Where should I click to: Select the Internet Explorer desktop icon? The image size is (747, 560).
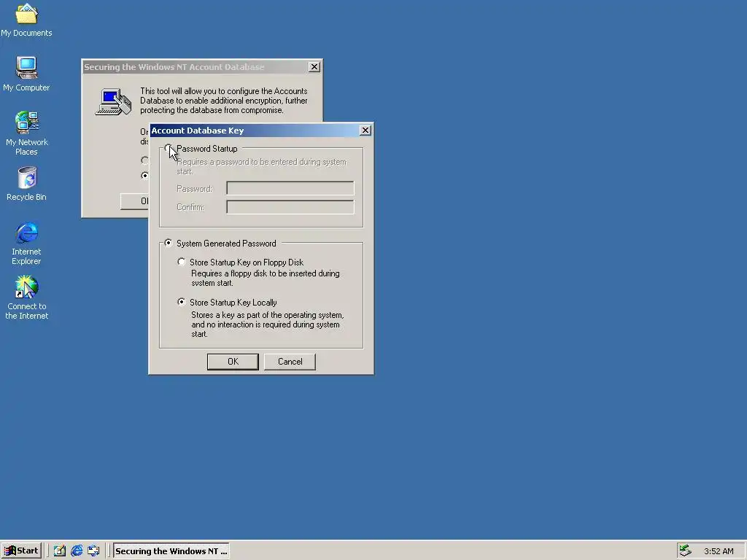point(27,243)
